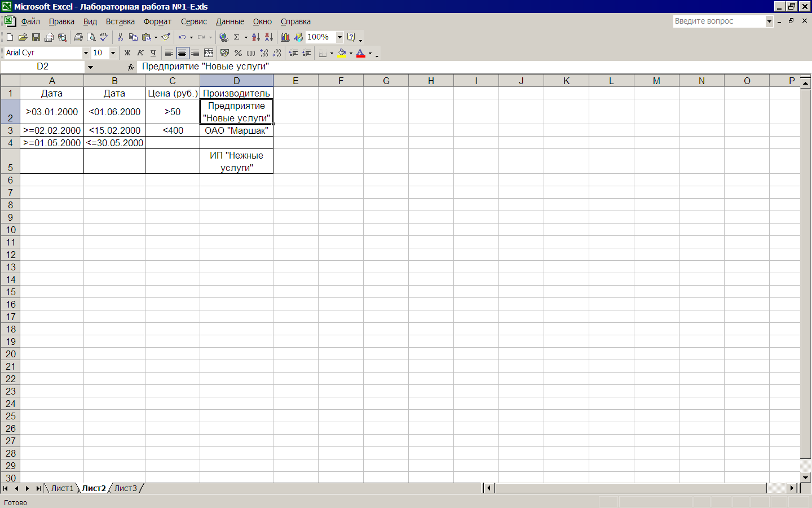The height and width of the screenshot is (508, 812).
Task: Open the Формат menu
Action: point(157,21)
